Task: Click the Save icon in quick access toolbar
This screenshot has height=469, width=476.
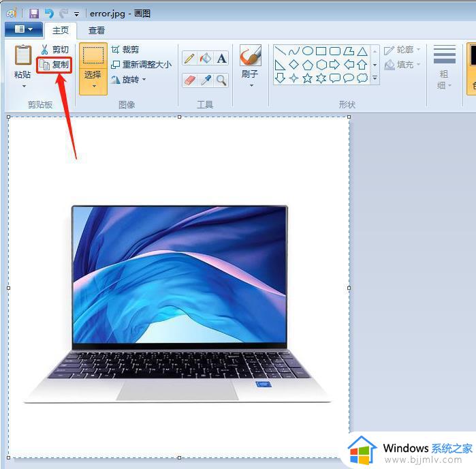Action: pyautogui.click(x=34, y=14)
